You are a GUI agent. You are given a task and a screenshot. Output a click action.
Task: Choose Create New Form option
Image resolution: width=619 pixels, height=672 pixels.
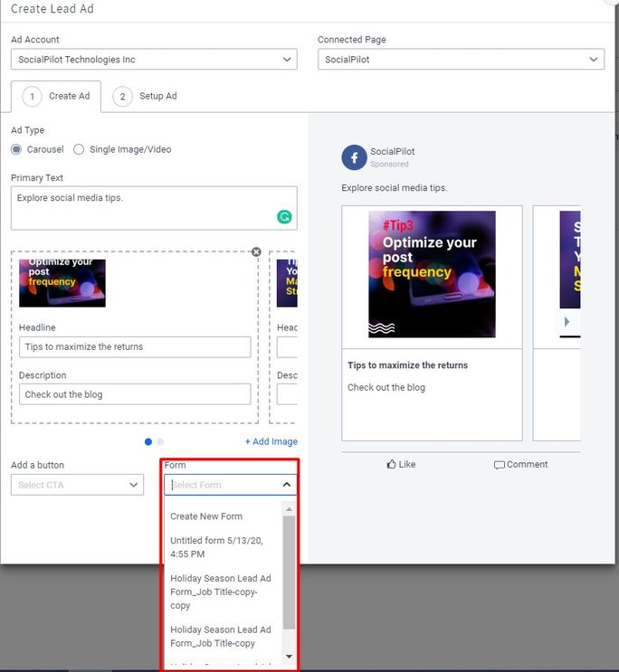click(206, 516)
